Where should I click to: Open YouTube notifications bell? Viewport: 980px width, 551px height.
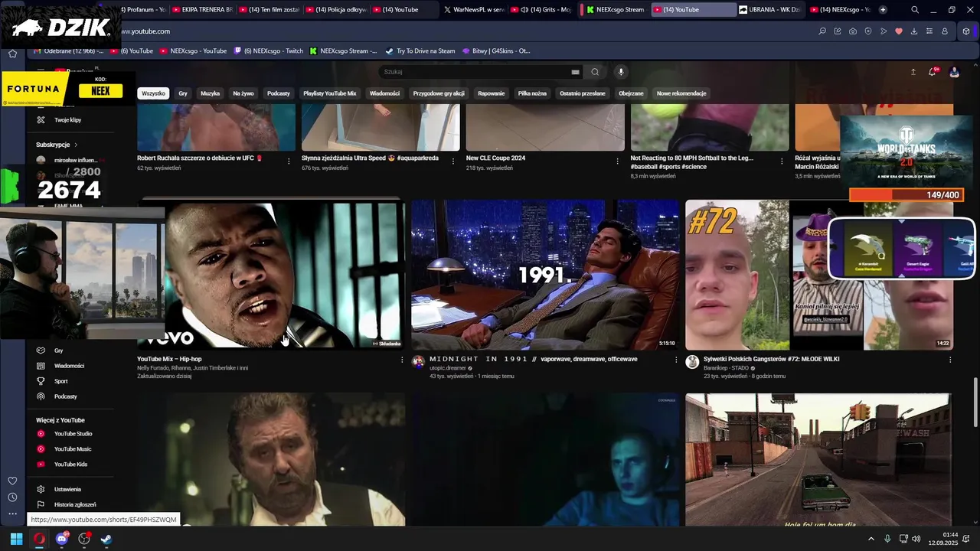click(x=933, y=72)
